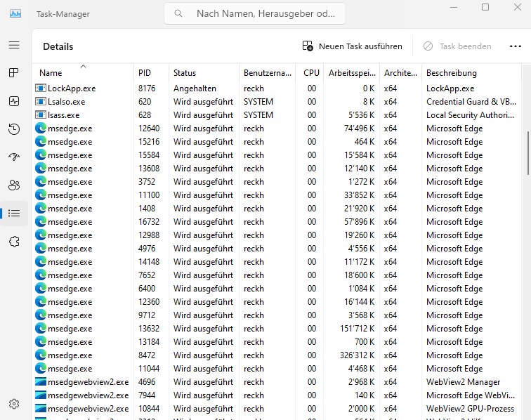The image size is (531, 420).
Task: Click in the search field 'Nach Namen, Herausgeber'
Action: [255, 13]
